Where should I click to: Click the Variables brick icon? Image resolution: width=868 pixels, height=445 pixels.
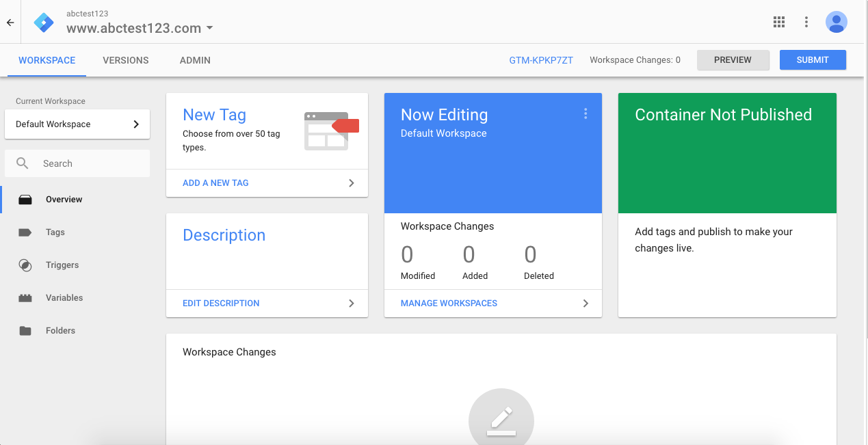tap(25, 298)
